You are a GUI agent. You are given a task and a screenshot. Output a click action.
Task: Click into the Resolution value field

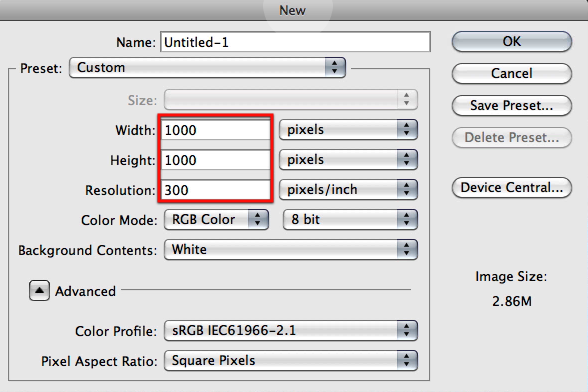point(216,190)
